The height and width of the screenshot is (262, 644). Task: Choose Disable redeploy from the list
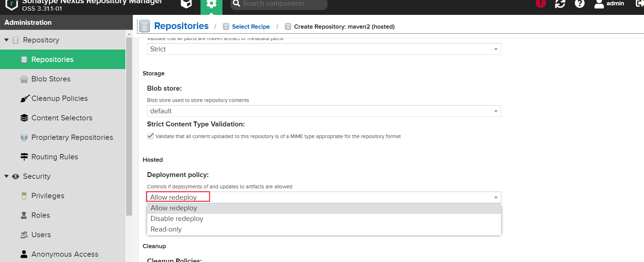[x=324, y=219]
